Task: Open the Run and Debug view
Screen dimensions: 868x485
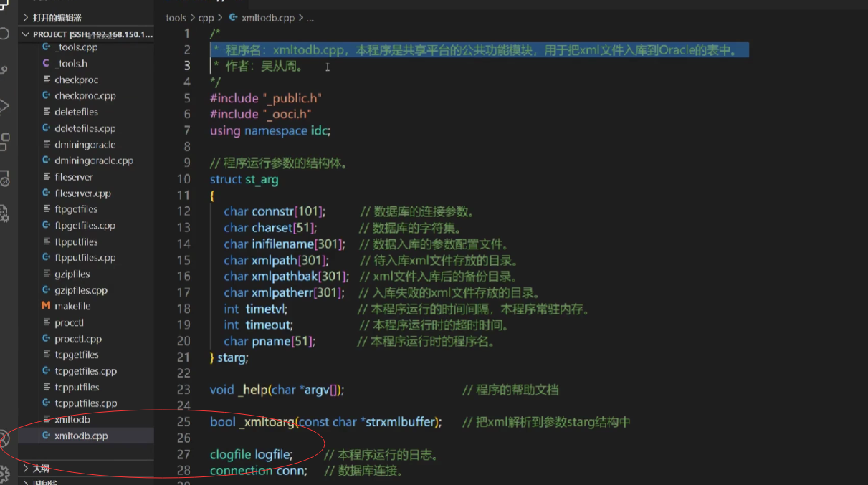Action: point(4,106)
